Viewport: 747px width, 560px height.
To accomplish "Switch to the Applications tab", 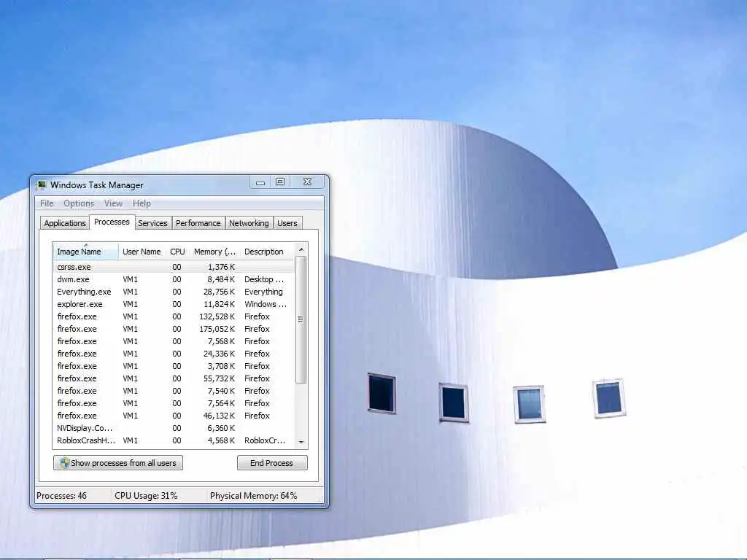I will [x=65, y=223].
